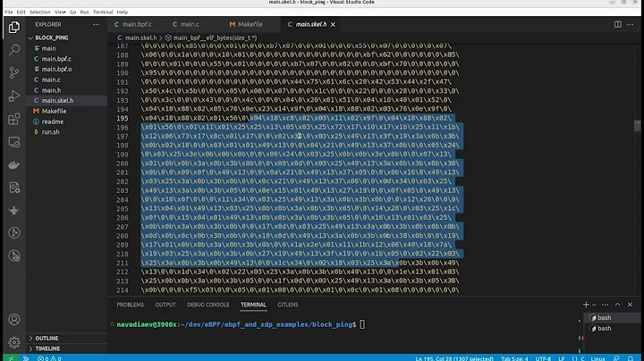Screen dimensions: 644x361
Task: Close the terminal panel
Action: pyautogui.click(x=630, y=305)
